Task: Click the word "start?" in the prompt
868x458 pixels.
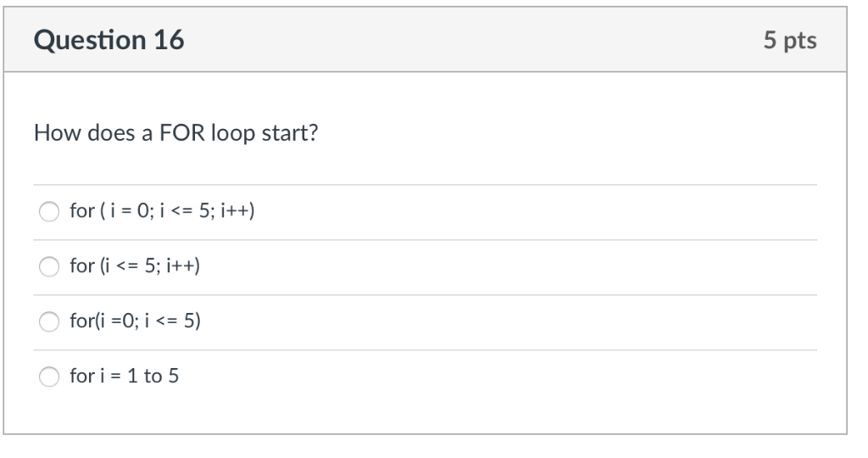Action: click(290, 133)
